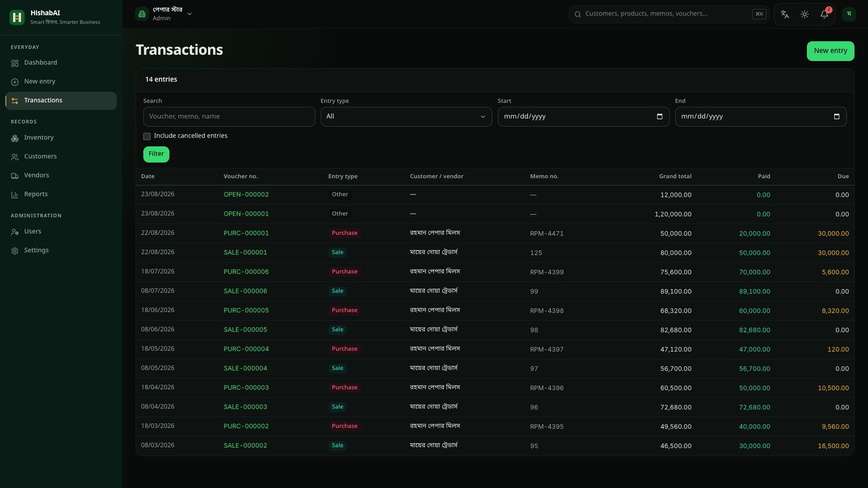Click the grand total 1,20,000.00
This screenshot has width=868, height=488.
pos(673,214)
